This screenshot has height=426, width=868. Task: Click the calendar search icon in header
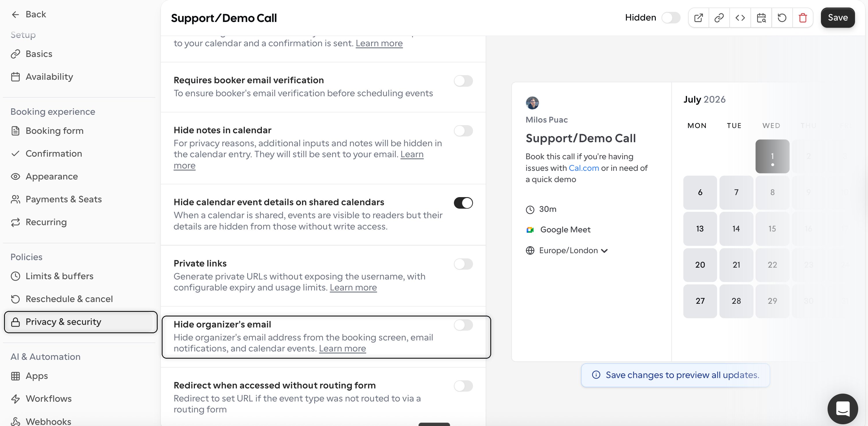(x=761, y=18)
